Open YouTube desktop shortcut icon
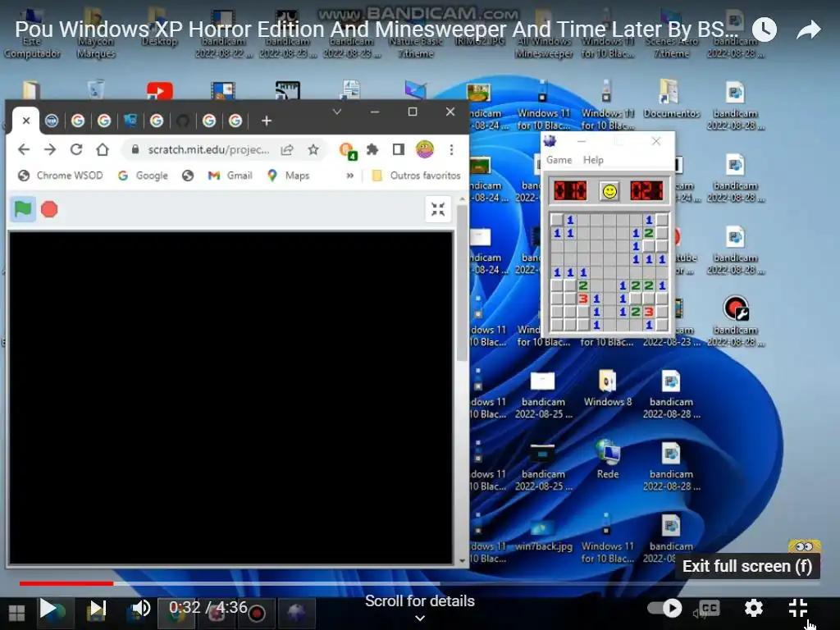The width and height of the screenshot is (840, 630). coord(160,90)
